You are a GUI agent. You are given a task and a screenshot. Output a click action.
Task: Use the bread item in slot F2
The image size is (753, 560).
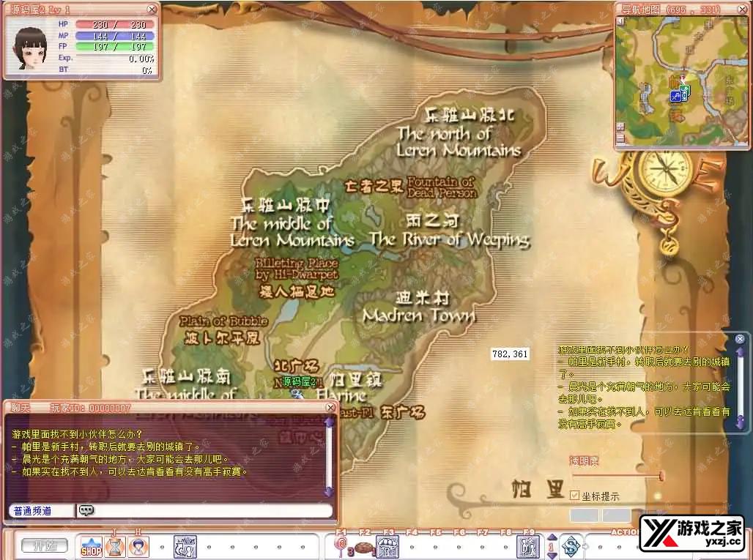tap(365, 547)
